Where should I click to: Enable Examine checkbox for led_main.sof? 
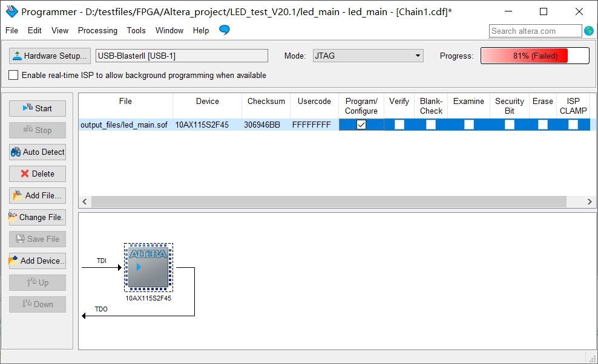[468, 125]
